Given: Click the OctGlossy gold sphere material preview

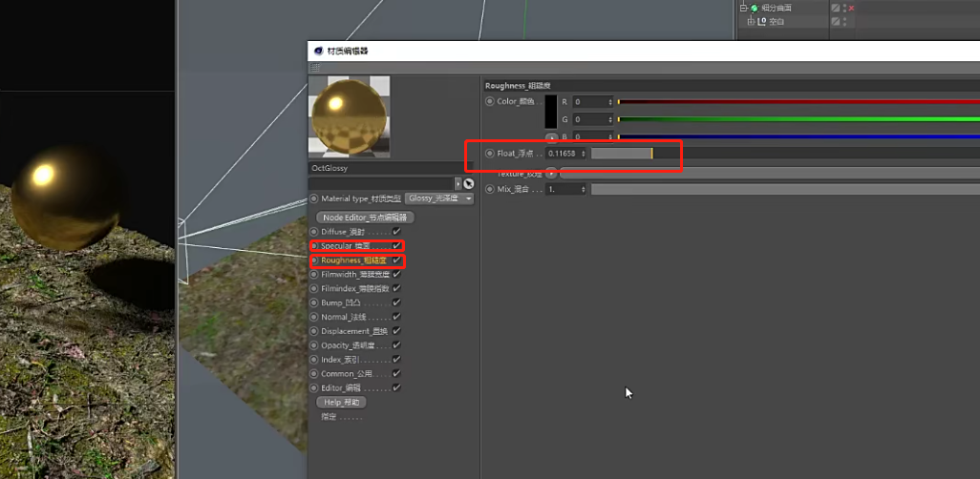Looking at the screenshot, I should [x=349, y=116].
